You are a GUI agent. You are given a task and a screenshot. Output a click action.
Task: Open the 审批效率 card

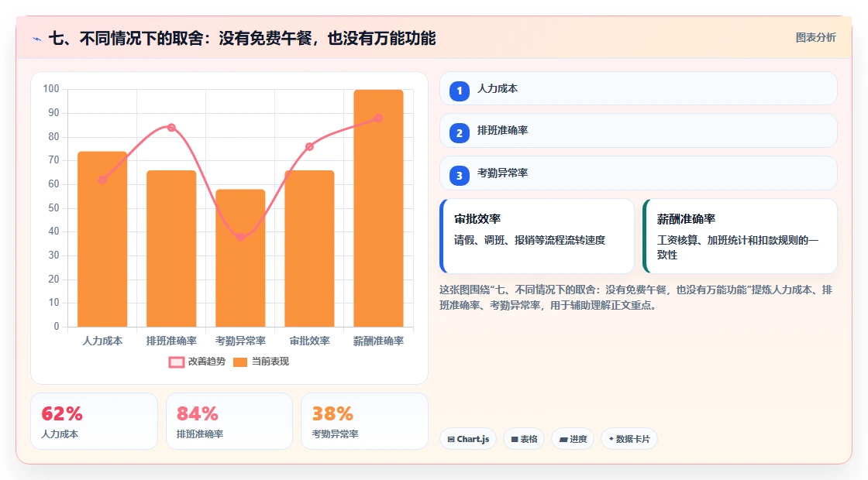click(x=537, y=236)
